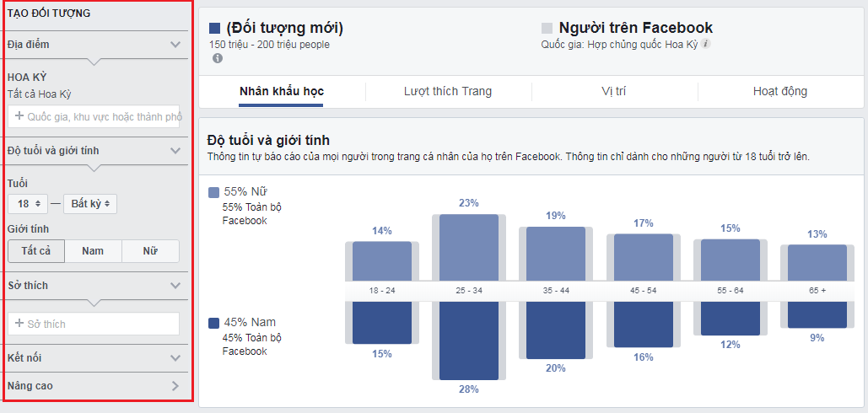Expand the Kết nối section

[x=175, y=357]
